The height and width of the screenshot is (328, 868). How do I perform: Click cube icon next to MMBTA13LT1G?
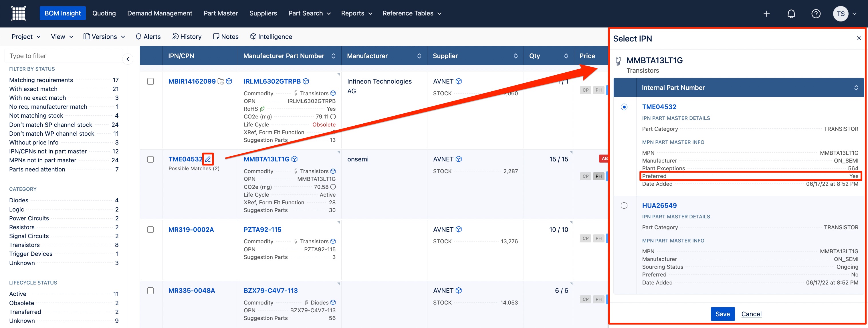[x=294, y=159]
